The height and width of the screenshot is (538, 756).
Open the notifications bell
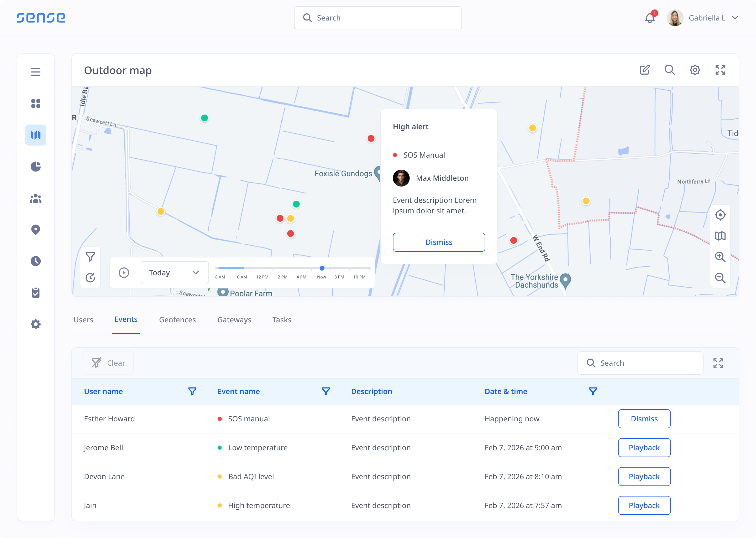click(x=649, y=18)
